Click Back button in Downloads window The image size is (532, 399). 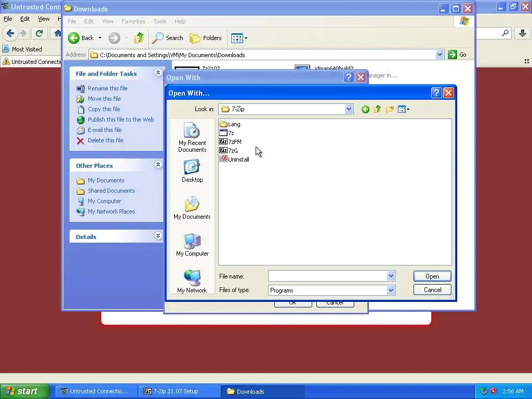pyautogui.click(x=81, y=38)
